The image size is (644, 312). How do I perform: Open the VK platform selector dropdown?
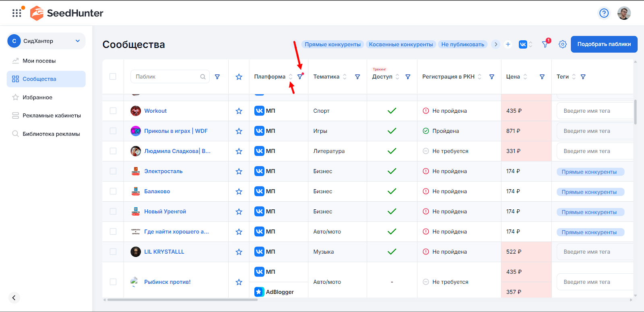point(525,44)
